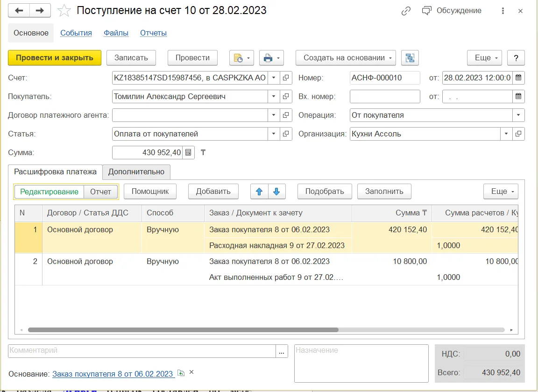Open the Создать на основании dropdown
Viewport: 538px width, 392px height.
[346, 58]
